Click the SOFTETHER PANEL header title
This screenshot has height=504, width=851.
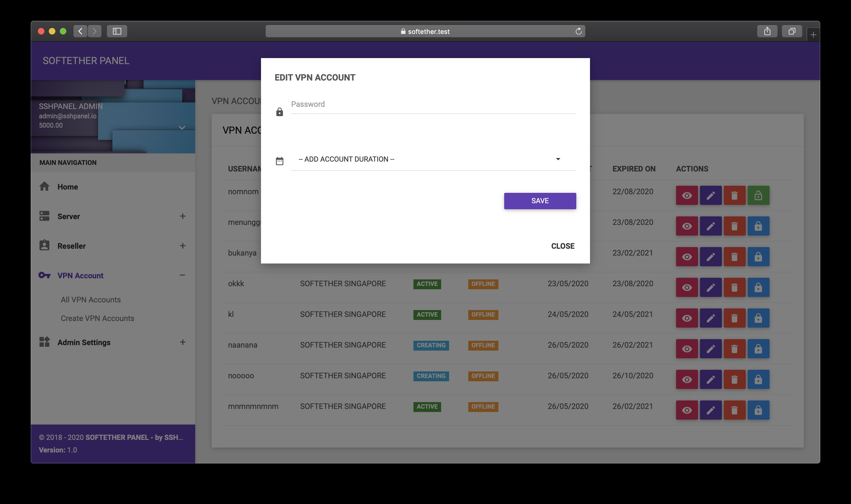coord(86,61)
